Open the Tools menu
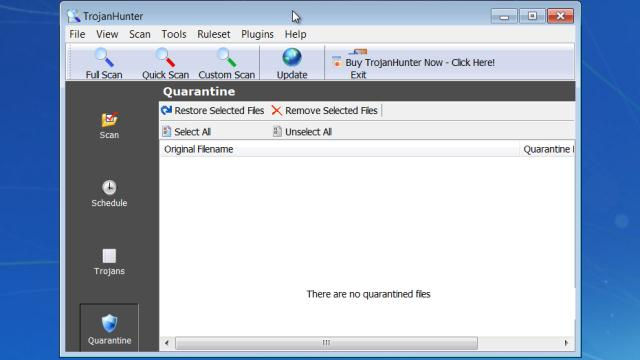 (x=174, y=34)
